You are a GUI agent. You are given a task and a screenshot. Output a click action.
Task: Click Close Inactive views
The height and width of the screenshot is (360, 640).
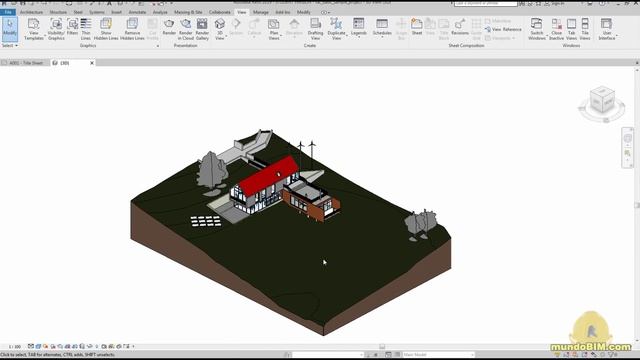(x=556, y=29)
